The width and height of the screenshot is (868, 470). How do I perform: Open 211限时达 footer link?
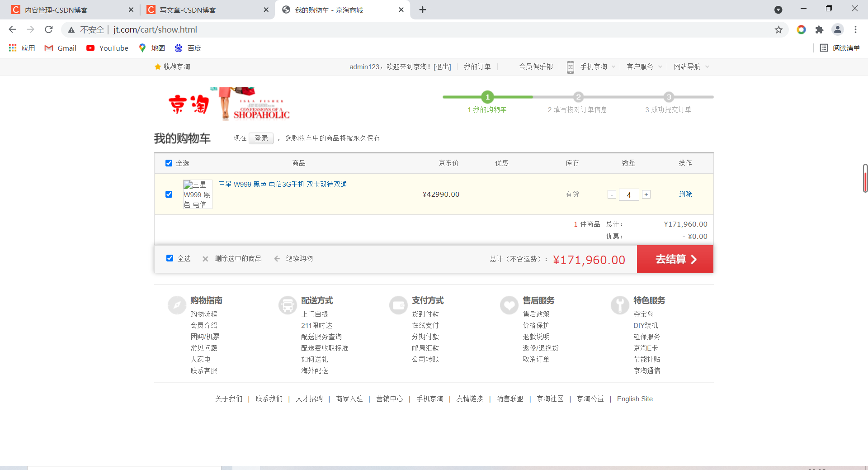pos(316,325)
